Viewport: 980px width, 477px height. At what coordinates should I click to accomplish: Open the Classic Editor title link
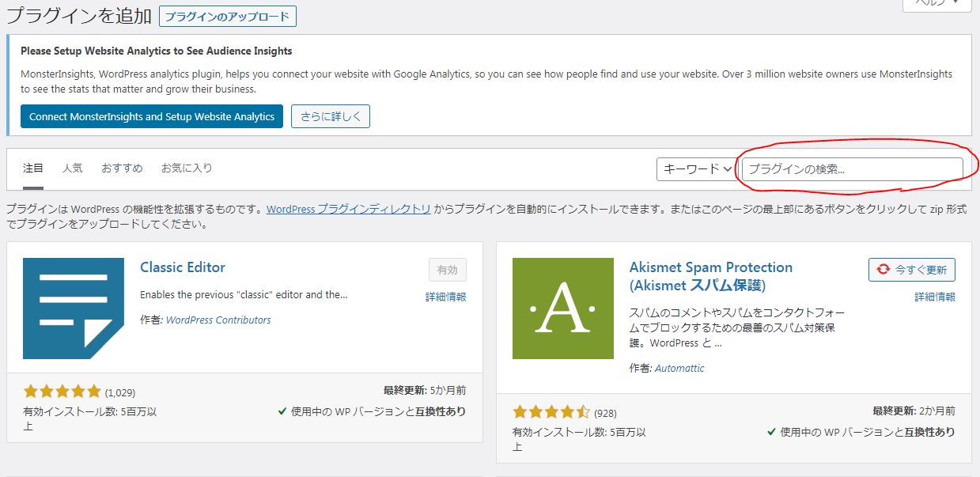pos(183,267)
